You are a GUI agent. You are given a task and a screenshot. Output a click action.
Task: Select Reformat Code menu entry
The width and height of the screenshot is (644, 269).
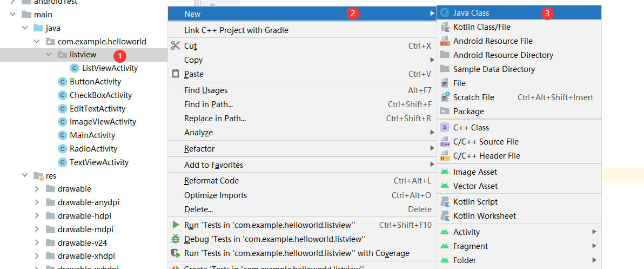[x=211, y=181]
